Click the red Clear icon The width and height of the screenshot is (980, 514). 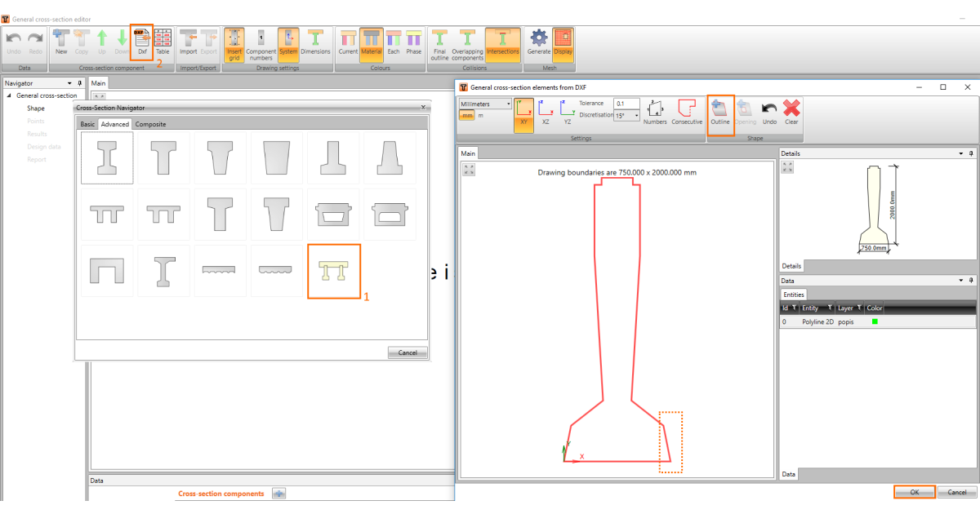pyautogui.click(x=791, y=111)
